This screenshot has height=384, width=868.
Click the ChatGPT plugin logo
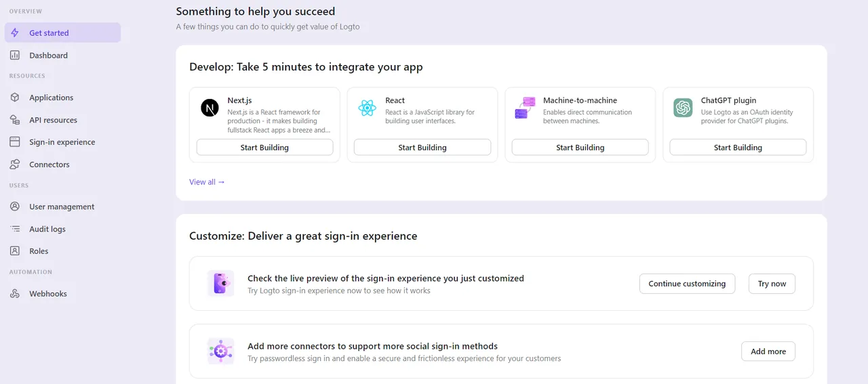click(x=683, y=108)
